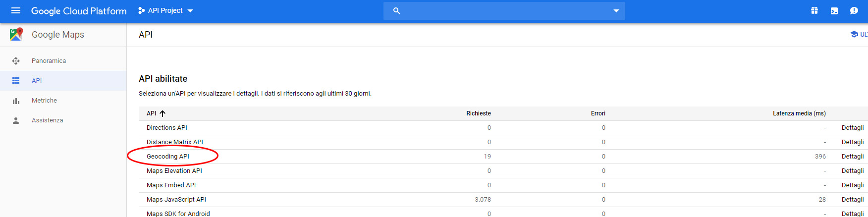
Task: Open the Maps Elevation API row
Action: [x=503, y=171]
